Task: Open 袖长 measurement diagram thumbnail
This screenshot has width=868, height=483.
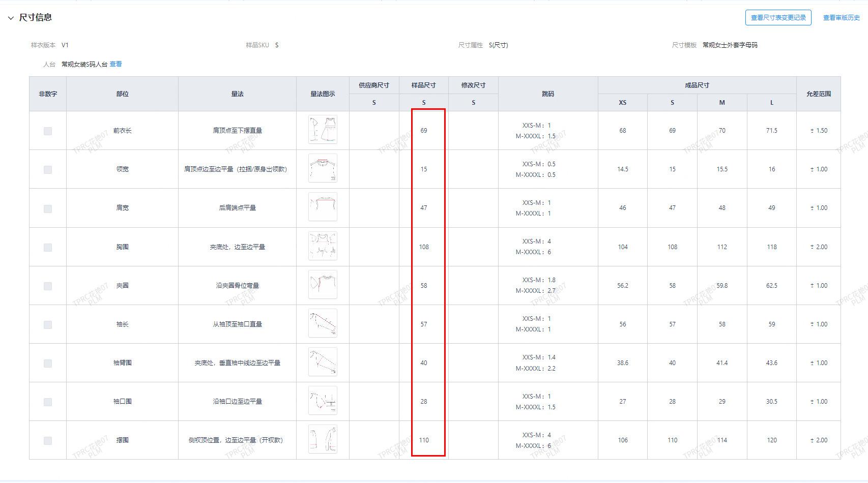Action: tap(323, 323)
